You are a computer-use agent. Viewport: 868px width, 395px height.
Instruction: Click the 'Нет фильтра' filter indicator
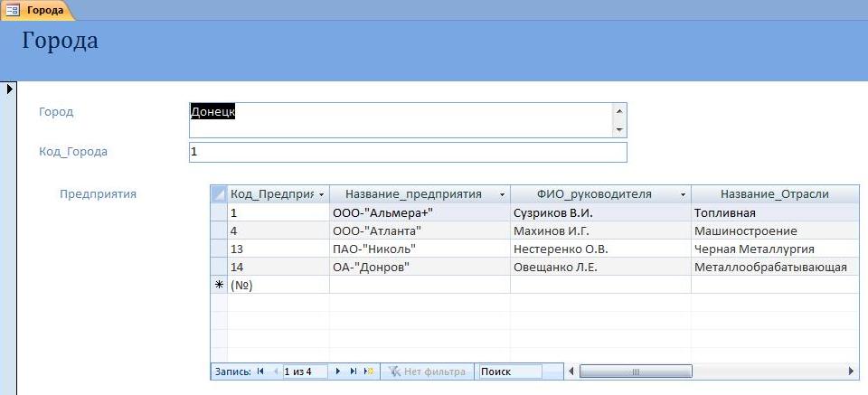[x=427, y=371]
